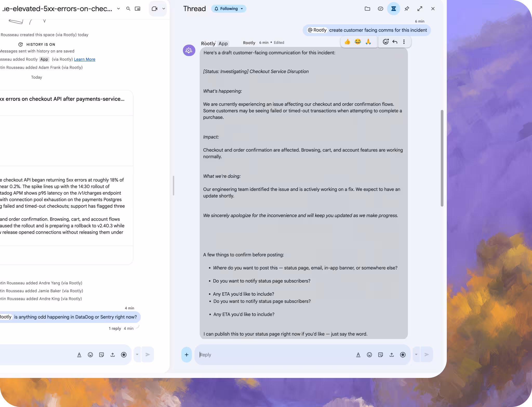Click the Rootly app avatar
The height and width of the screenshot is (407, 532).
pos(189,50)
